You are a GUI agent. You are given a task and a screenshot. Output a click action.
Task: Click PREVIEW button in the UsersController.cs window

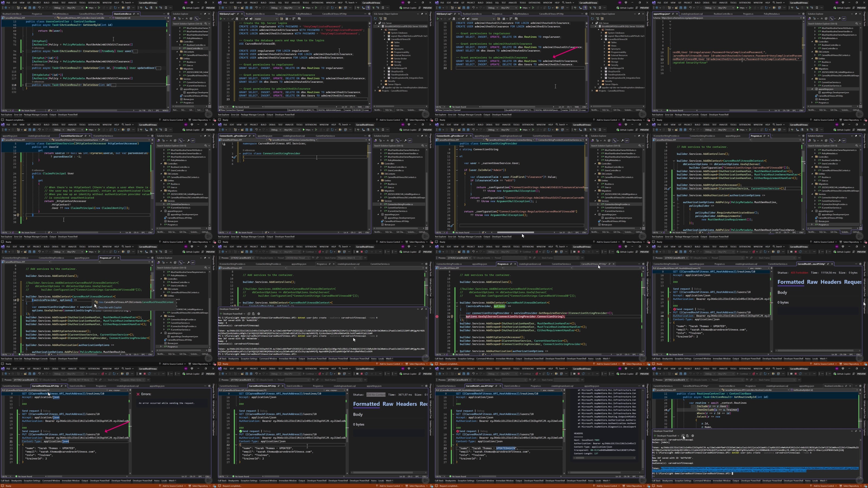[210, 8]
